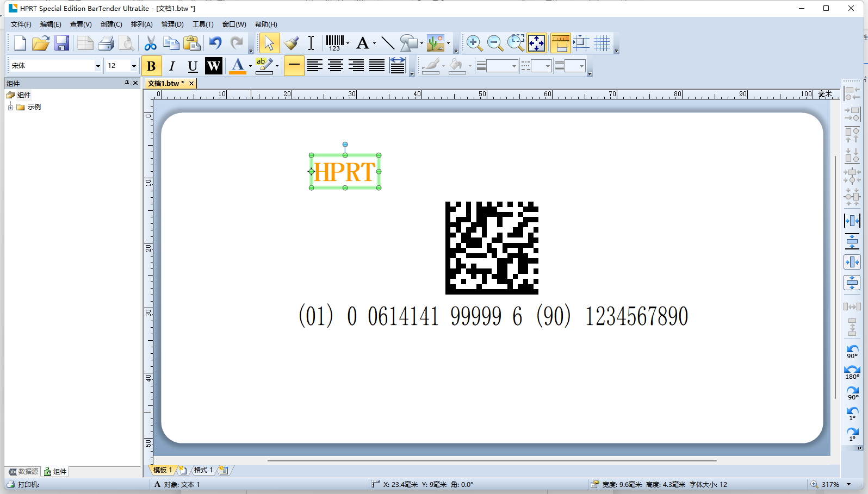Screen dimensions: 868x494
Task: Switch to the 模板 1 tab
Action: click(163, 470)
